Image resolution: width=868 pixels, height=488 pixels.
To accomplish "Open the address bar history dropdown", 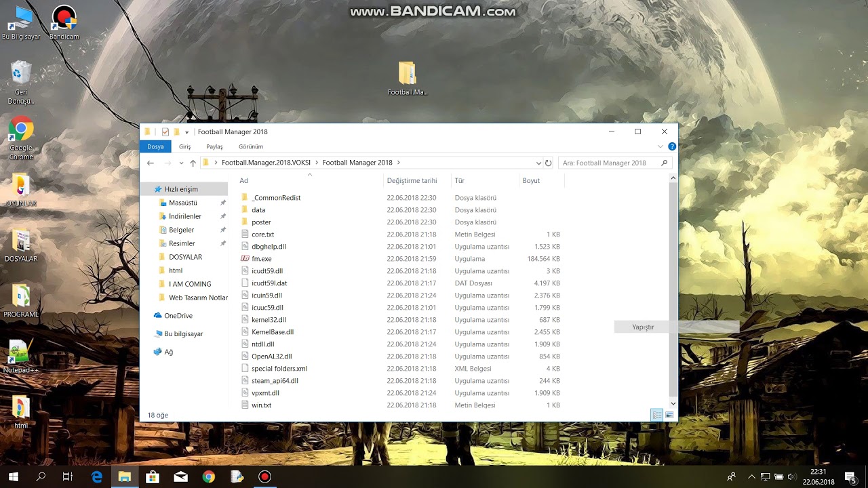I will click(538, 163).
